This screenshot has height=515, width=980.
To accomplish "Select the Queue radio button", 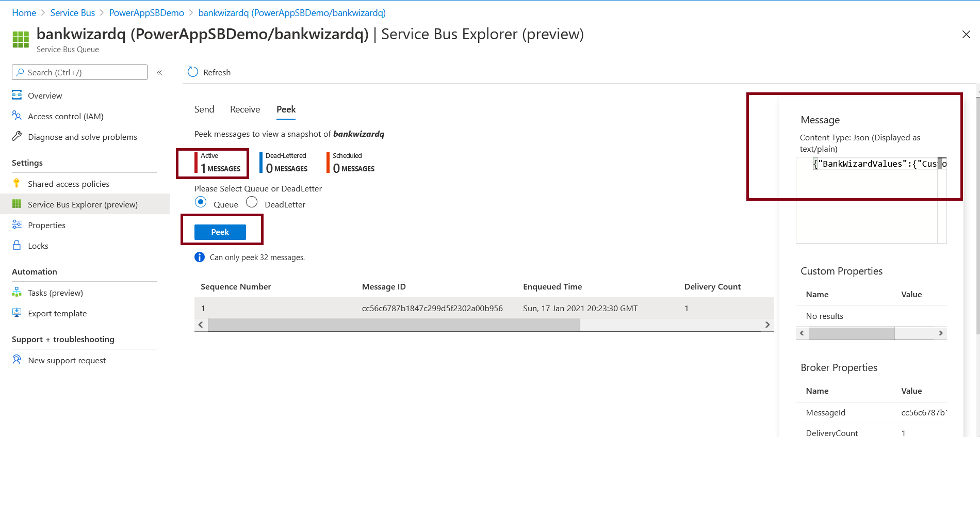I will tap(201, 202).
